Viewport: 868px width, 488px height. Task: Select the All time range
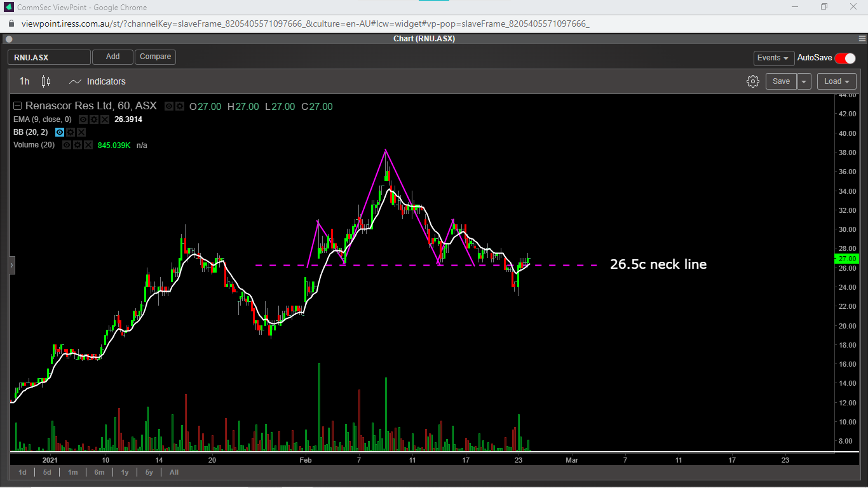(174, 472)
